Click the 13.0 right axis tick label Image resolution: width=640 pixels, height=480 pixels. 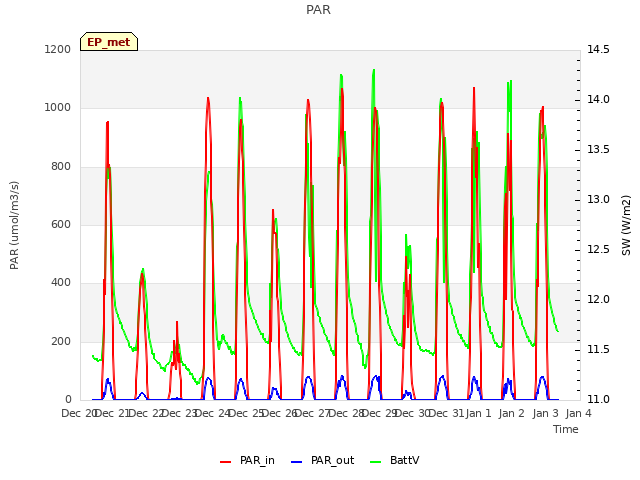pos(598,200)
